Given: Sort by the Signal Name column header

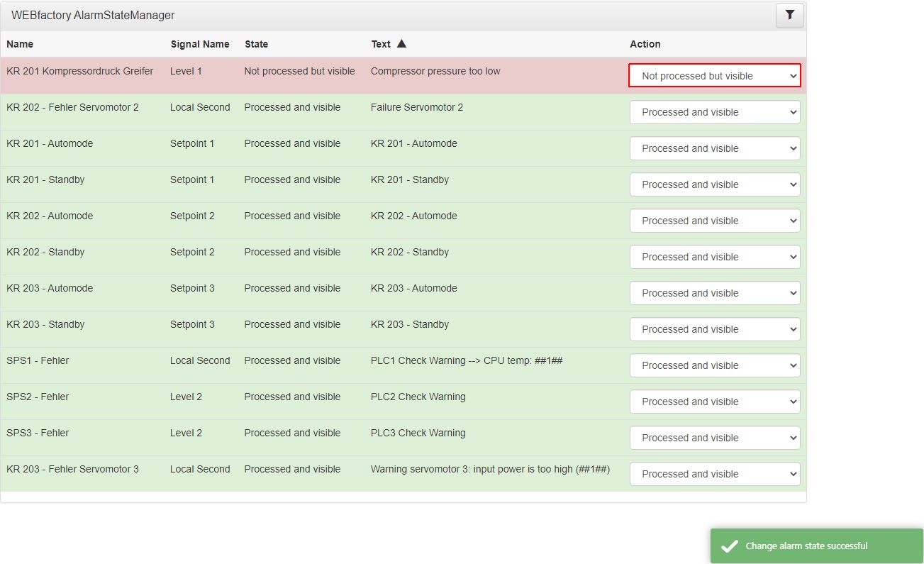Looking at the screenshot, I should tap(200, 44).
